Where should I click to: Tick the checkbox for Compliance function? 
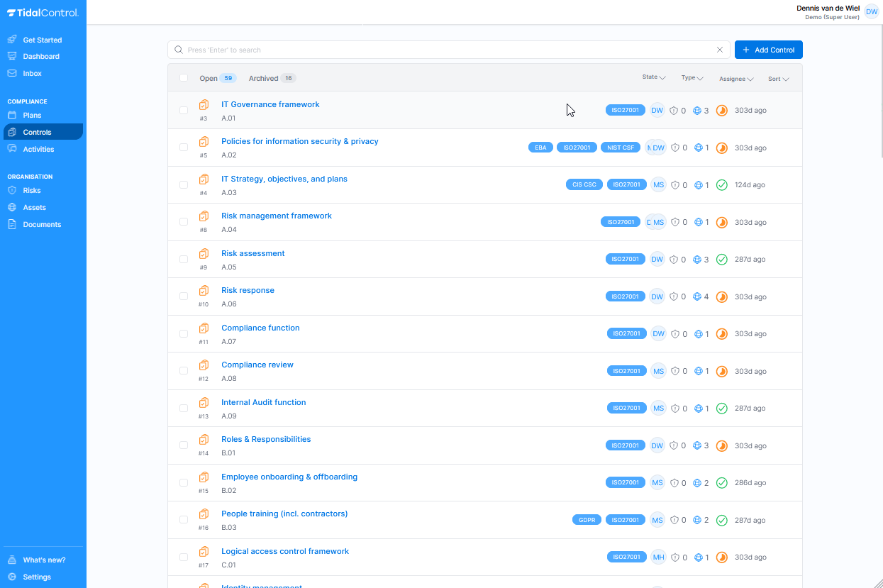coord(184,333)
